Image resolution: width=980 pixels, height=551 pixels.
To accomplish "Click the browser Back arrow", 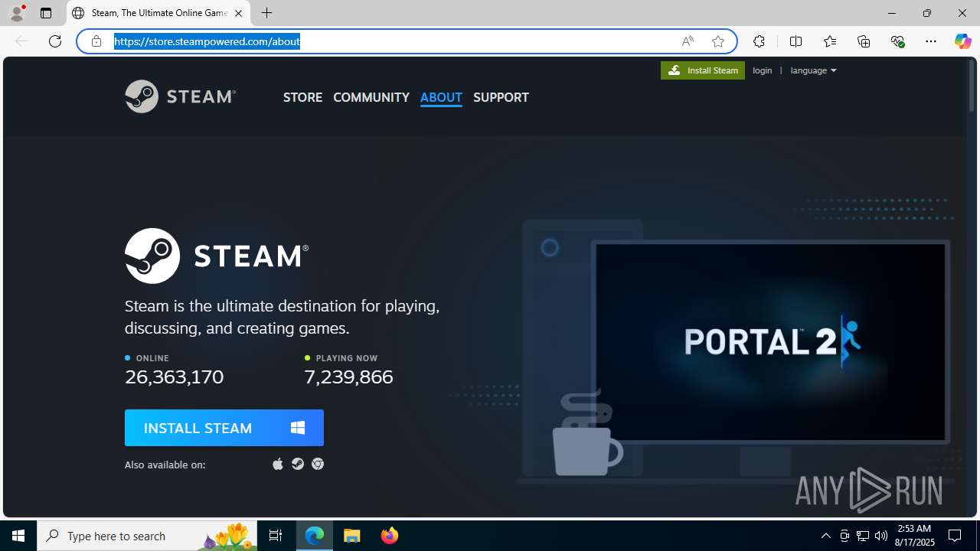I will tap(21, 41).
